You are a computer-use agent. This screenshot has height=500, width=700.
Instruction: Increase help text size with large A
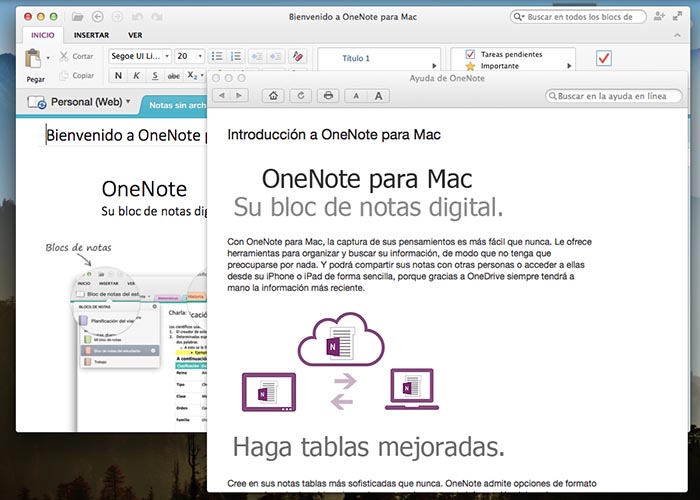379,96
